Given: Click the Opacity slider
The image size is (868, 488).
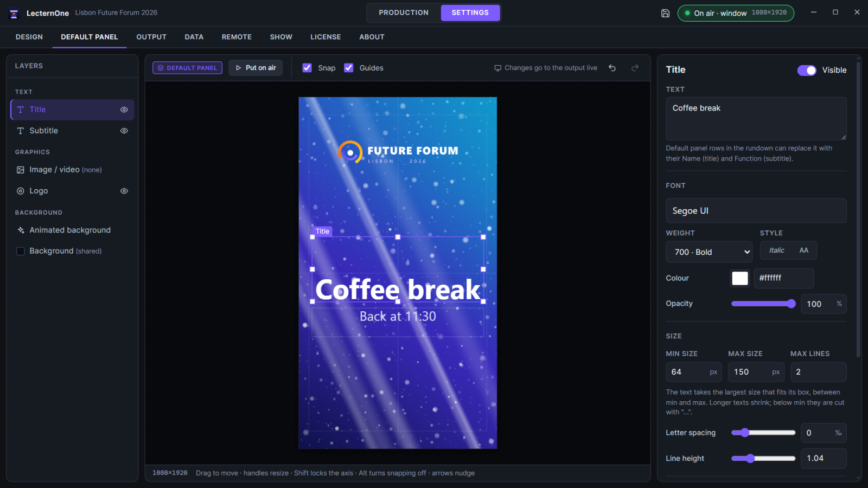Looking at the screenshot, I should (763, 304).
